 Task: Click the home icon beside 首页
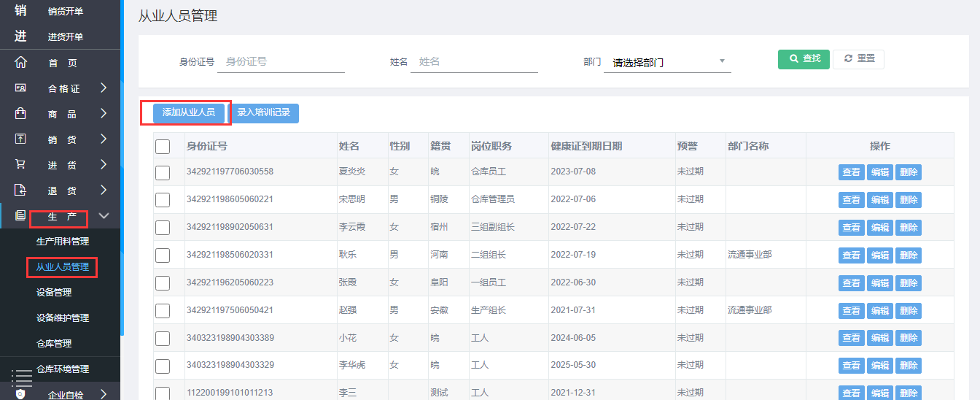pos(20,62)
